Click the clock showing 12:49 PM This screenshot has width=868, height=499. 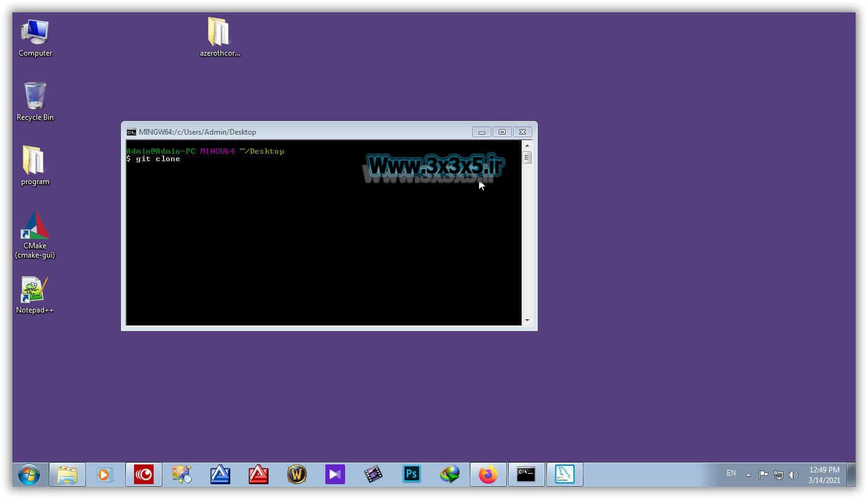[x=824, y=474]
